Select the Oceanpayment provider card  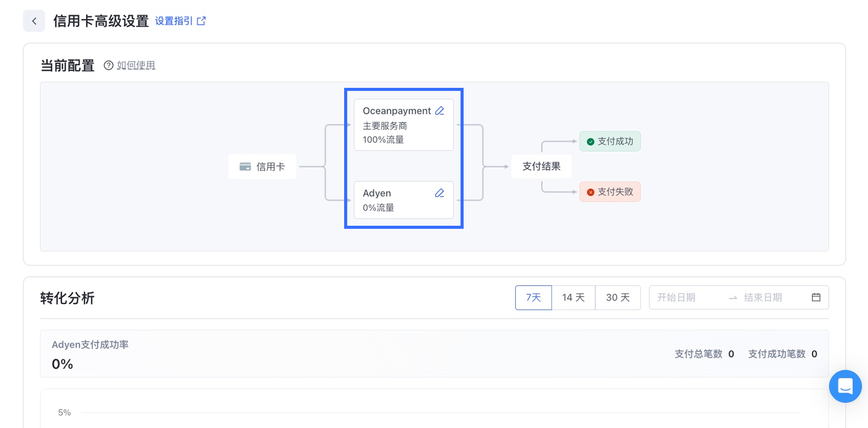tap(404, 125)
